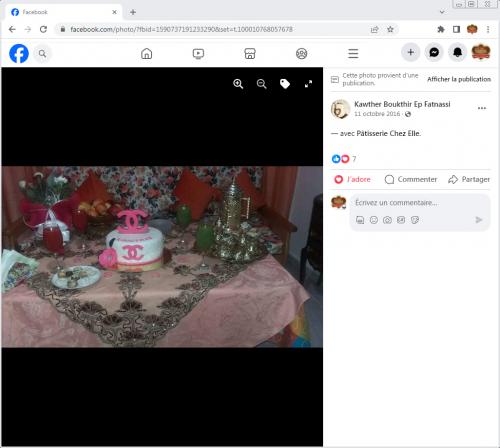Open a new browser tab

[x=133, y=12]
